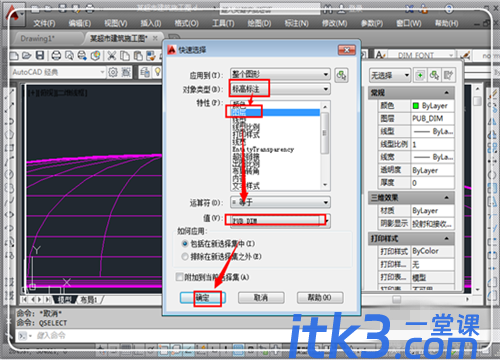Click the icon right of workspace gear

126,72
